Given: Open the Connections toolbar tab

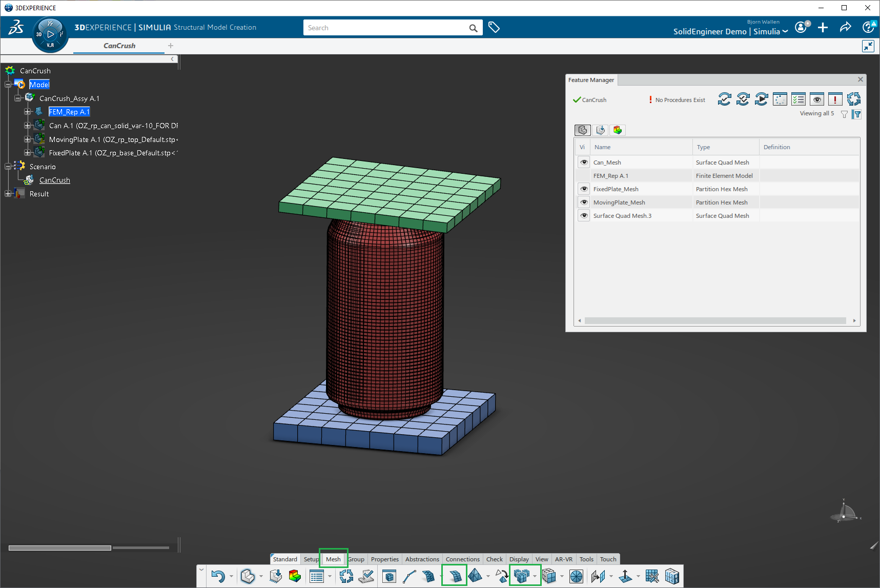Looking at the screenshot, I should point(462,559).
